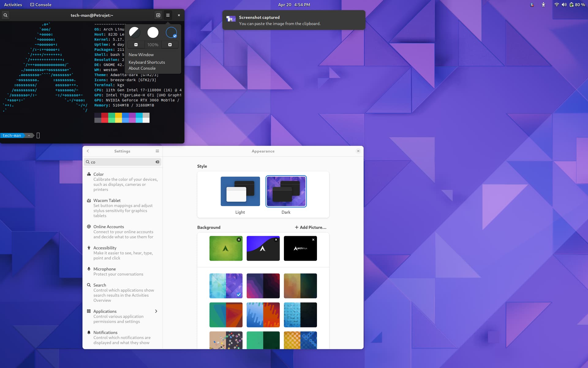The height and width of the screenshot is (368, 588).
Task: Open About Console from the menu
Action: pos(142,68)
